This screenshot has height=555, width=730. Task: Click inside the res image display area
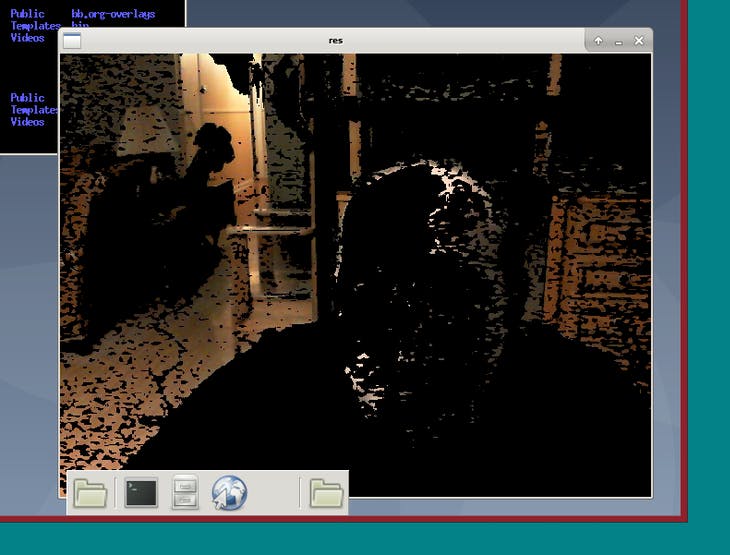pyautogui.click(x=355, y=275)
